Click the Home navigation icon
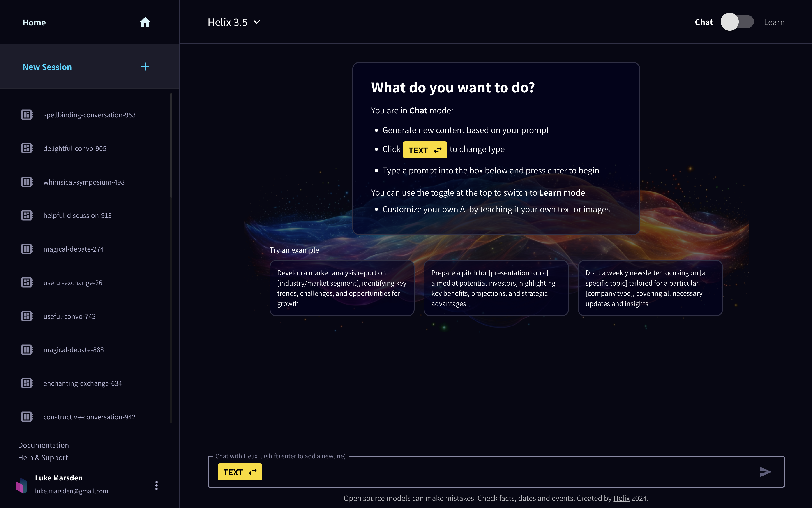The image size is (812, 508). [145, 22]
